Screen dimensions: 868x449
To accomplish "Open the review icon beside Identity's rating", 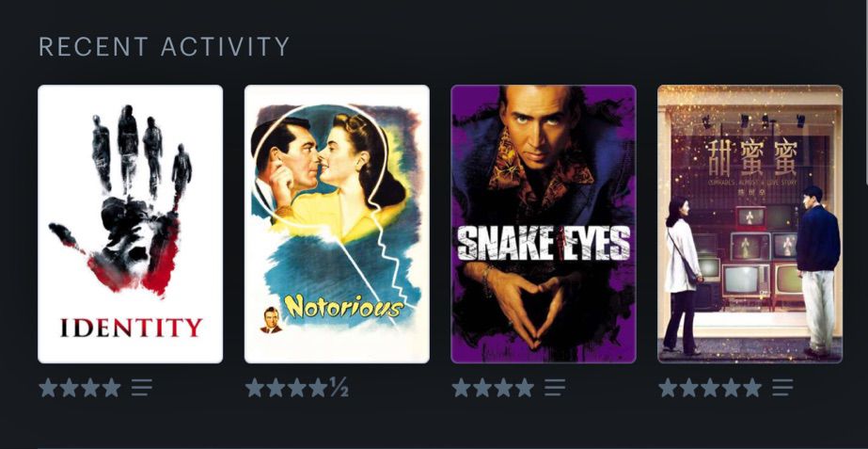I will [x=142, y=388].
